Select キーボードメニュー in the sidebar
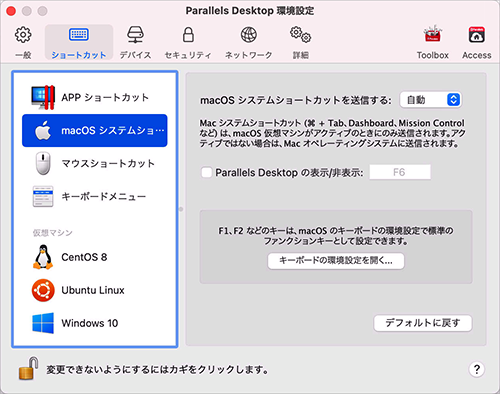Viewport: 500px width, 394px height. 95,196
